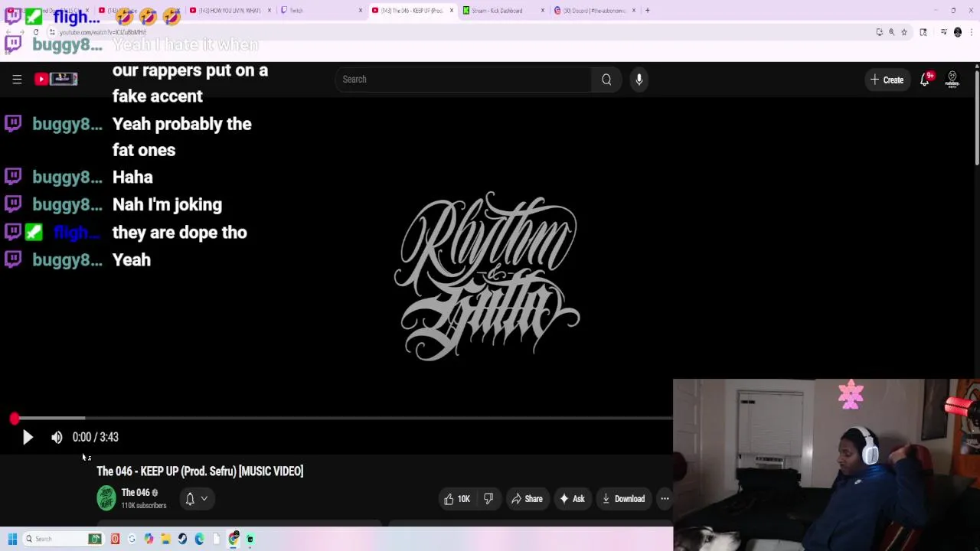The image size is (980, 551).
Task: Open Chrome from the taskbar
Action: click(233, 539)
